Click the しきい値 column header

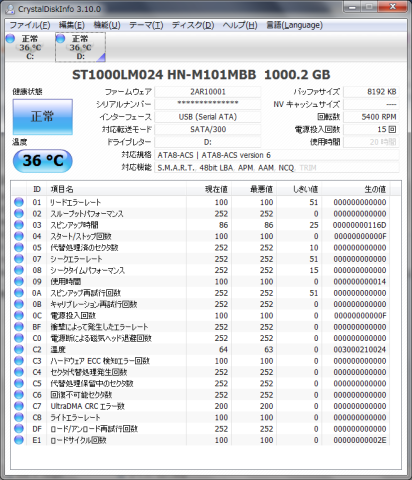(x=299, y=189)
